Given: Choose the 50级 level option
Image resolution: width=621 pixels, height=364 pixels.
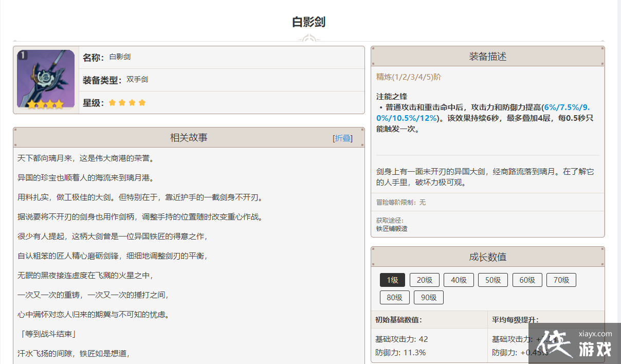Looking at the screenshot, I should coord(492,280).
